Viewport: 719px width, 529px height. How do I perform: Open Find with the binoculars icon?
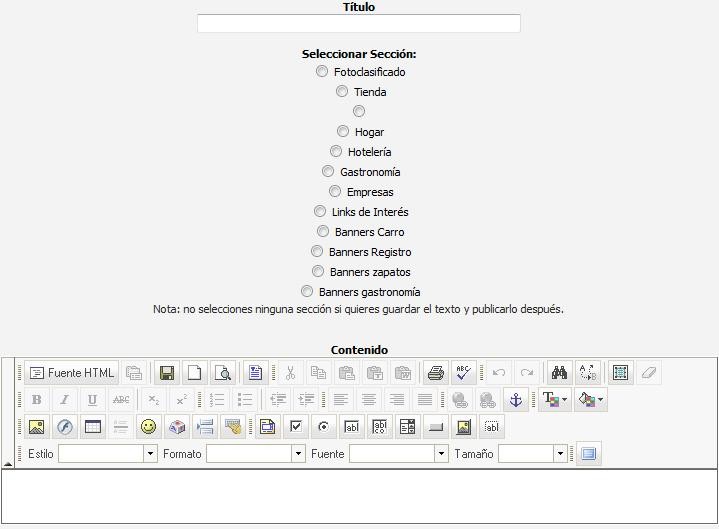(x=559, y=373)
